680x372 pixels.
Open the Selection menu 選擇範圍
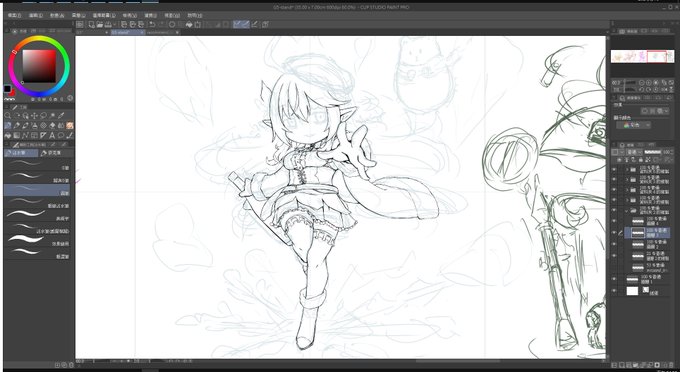(104, 15)
